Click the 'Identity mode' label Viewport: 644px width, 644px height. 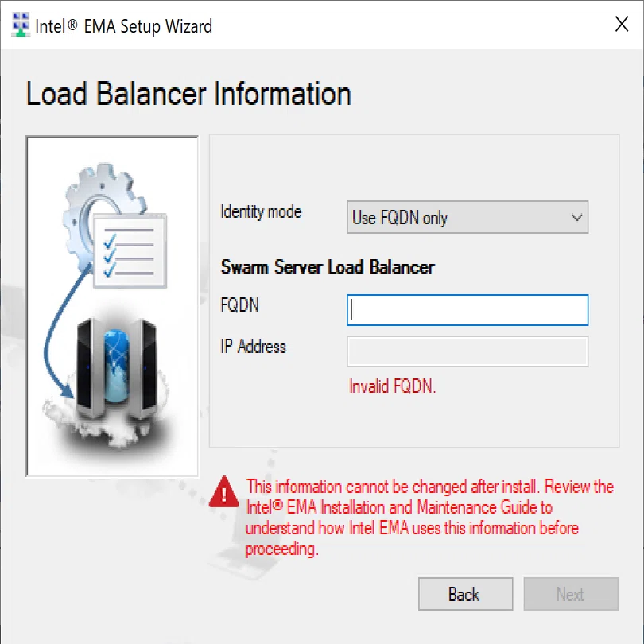(261, 212)
